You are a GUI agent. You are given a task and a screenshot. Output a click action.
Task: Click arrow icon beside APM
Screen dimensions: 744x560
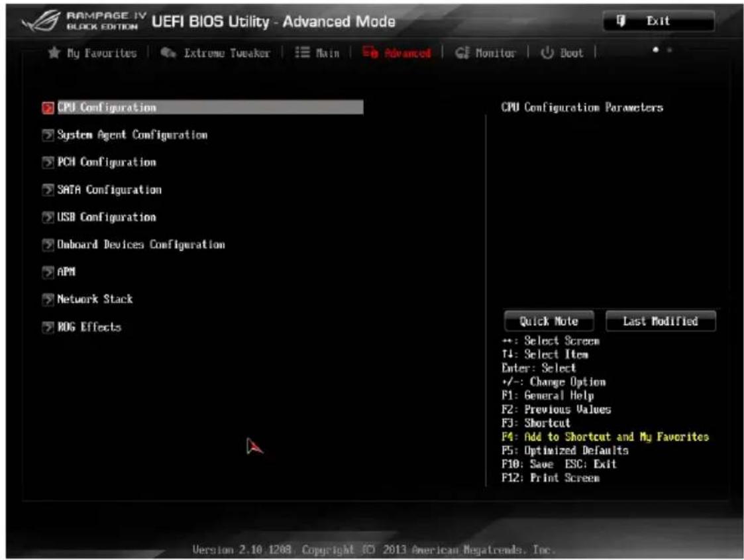[x=48, y=272]
